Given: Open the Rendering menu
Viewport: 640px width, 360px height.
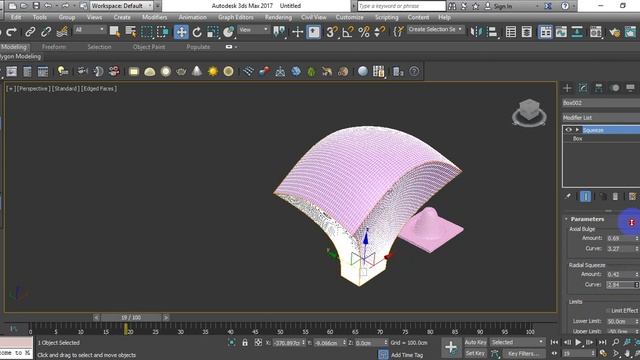Looking at the screenshot, I should coord(278,17).
